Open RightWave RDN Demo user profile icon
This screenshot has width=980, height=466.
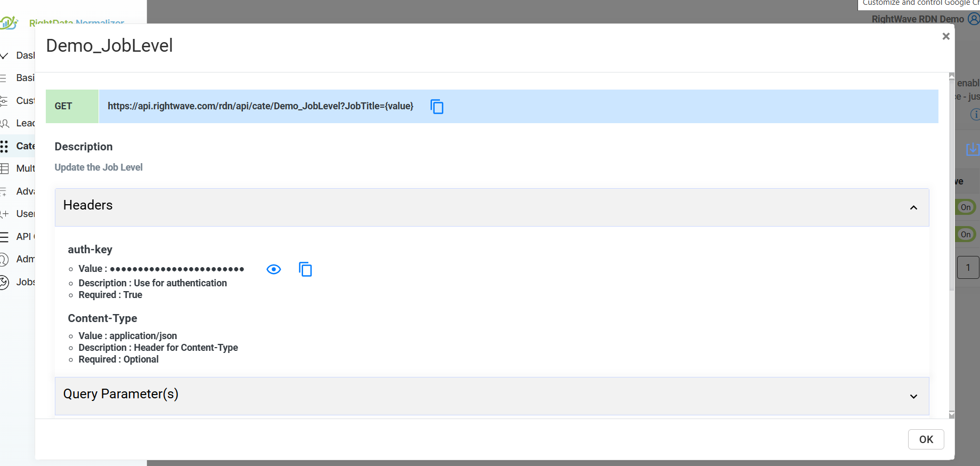tap(974, 19)
